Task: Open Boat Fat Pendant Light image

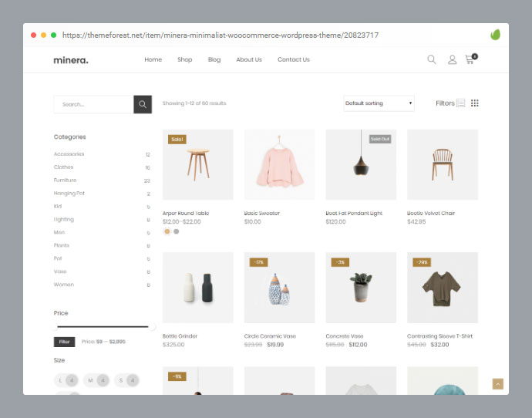Action: point(361,164)
